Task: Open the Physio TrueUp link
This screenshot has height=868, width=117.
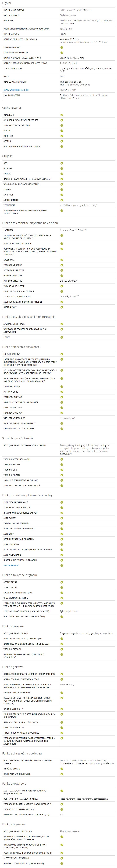Action: pyautogui.click(x=11, y=565)
